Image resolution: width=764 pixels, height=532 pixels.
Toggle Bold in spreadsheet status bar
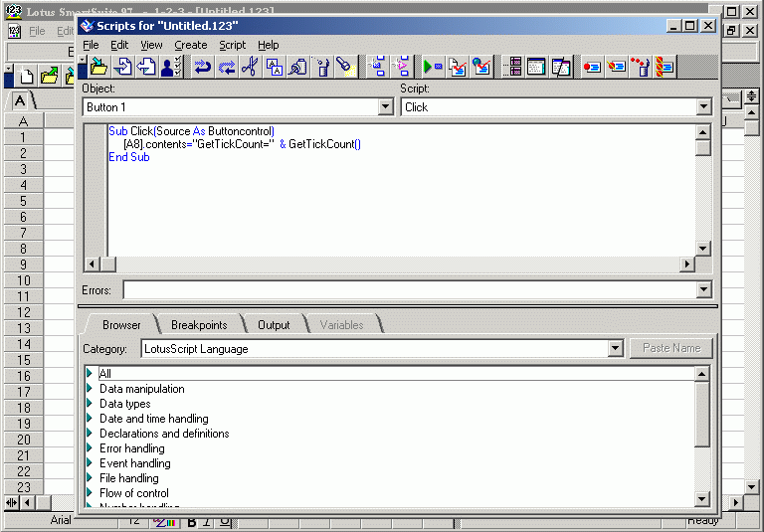point(192,523)
